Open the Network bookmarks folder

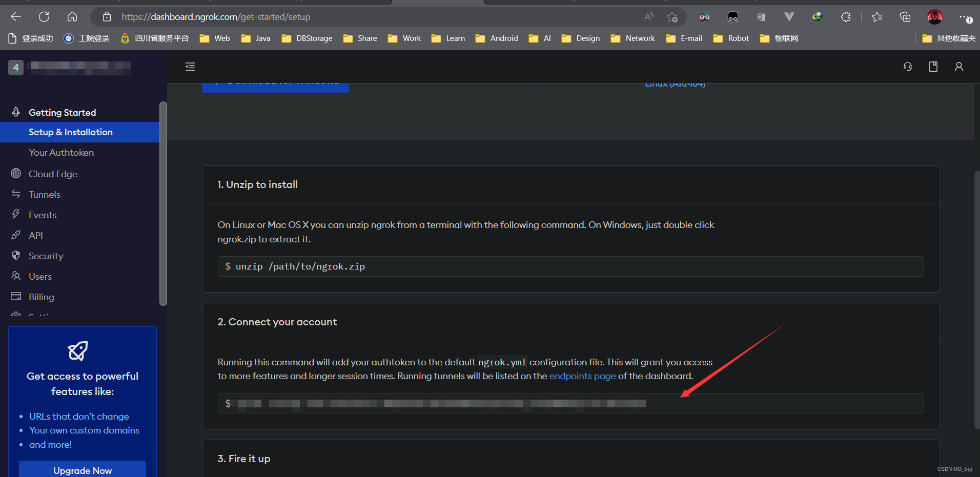point(633,38)
